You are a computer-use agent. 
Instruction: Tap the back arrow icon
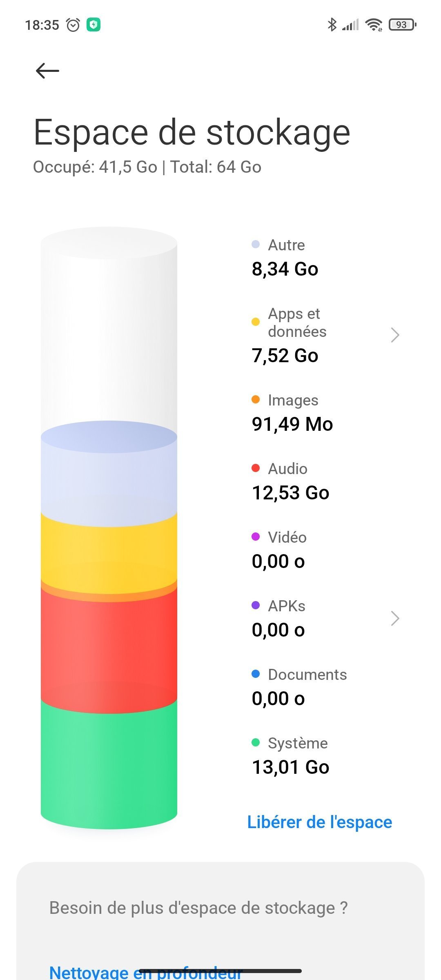[47, 71]
